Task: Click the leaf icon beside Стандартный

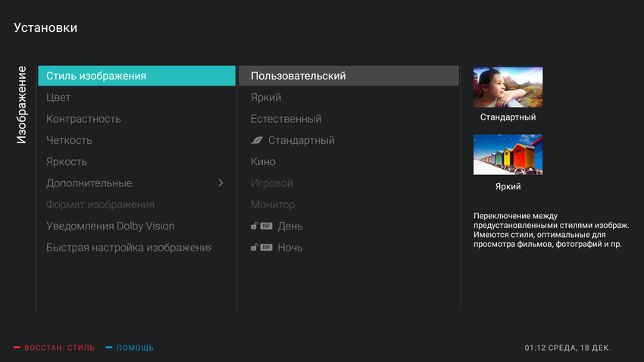Action: (257, 140)
